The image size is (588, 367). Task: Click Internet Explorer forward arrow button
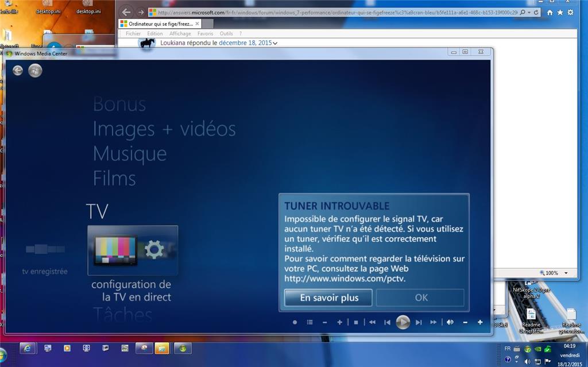click(x=141, y=13)
